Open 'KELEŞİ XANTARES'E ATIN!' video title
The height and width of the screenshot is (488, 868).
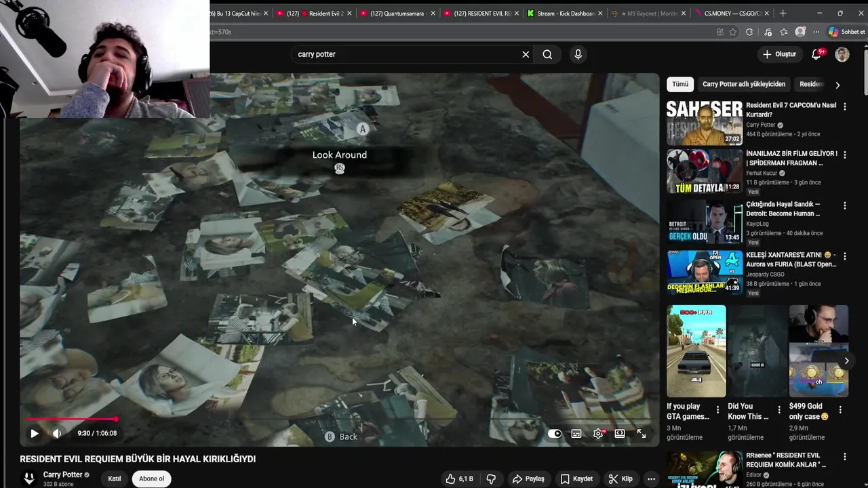(x=791, y=260)
